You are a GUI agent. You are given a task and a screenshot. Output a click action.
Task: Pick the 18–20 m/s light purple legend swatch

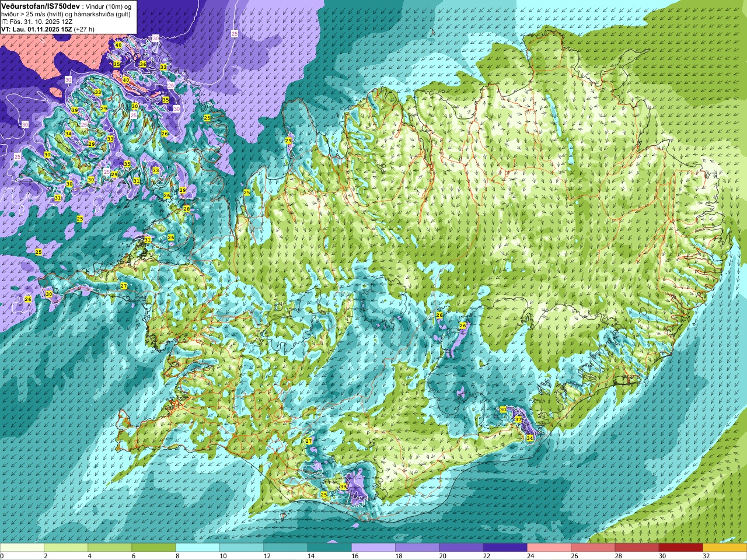coord(417,547)
